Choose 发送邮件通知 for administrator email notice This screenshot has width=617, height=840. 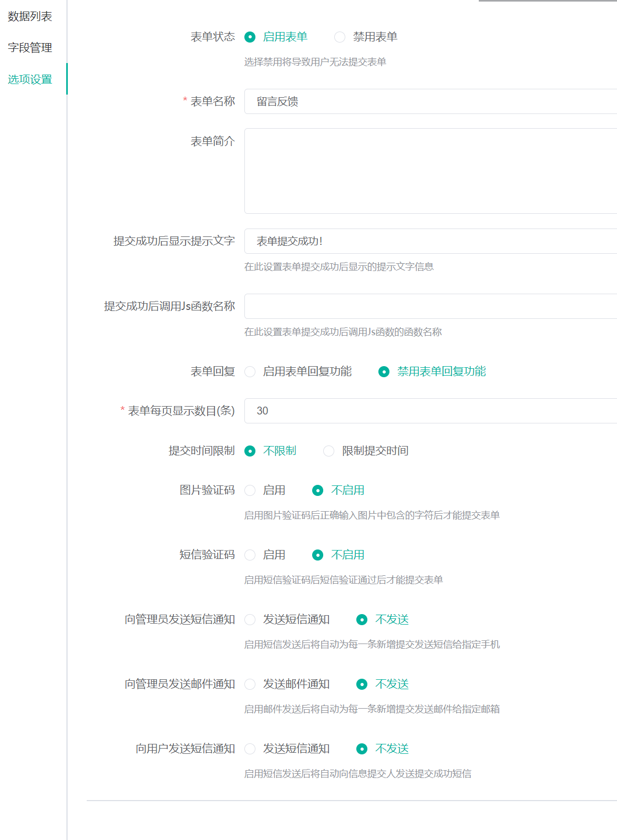tap(251, 685)
